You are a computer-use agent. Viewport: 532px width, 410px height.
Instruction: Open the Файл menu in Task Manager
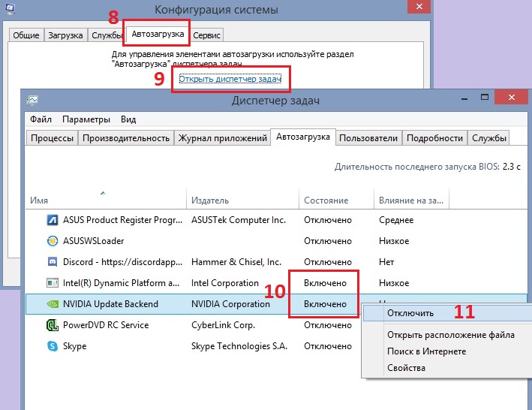(x=41, y=119)
